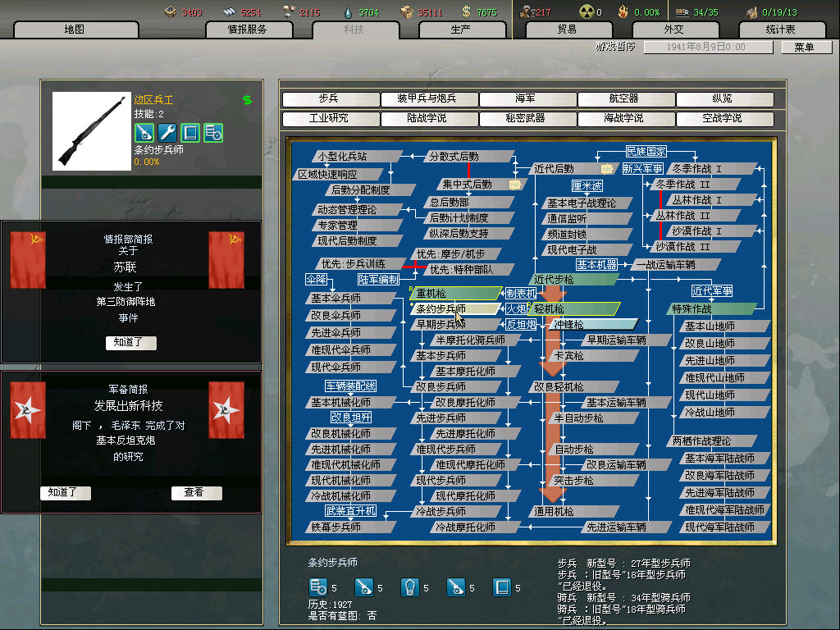This screenshot has height=630, width=840.
Task: Select the 基本山地师 technology node
Action: 725,326
